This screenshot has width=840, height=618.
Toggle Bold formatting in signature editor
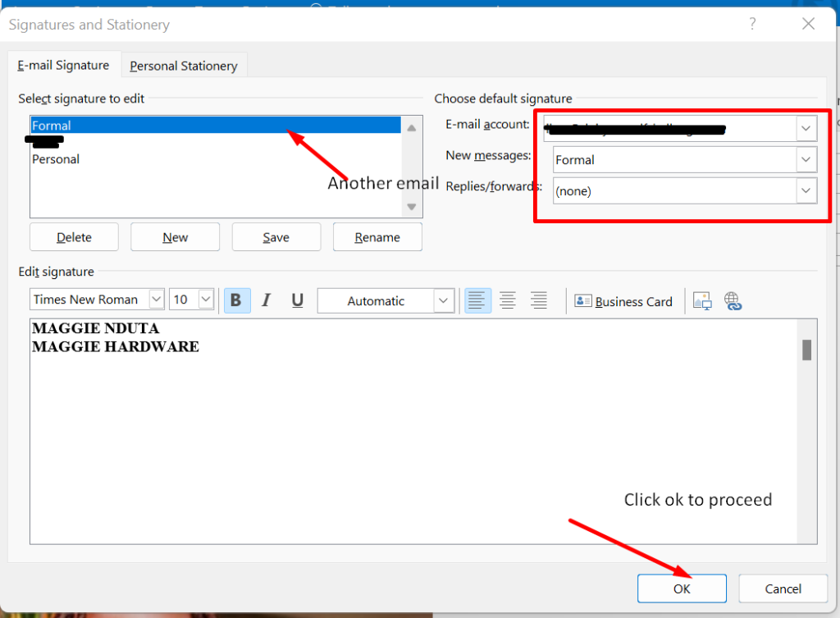(x=236, y=300)
